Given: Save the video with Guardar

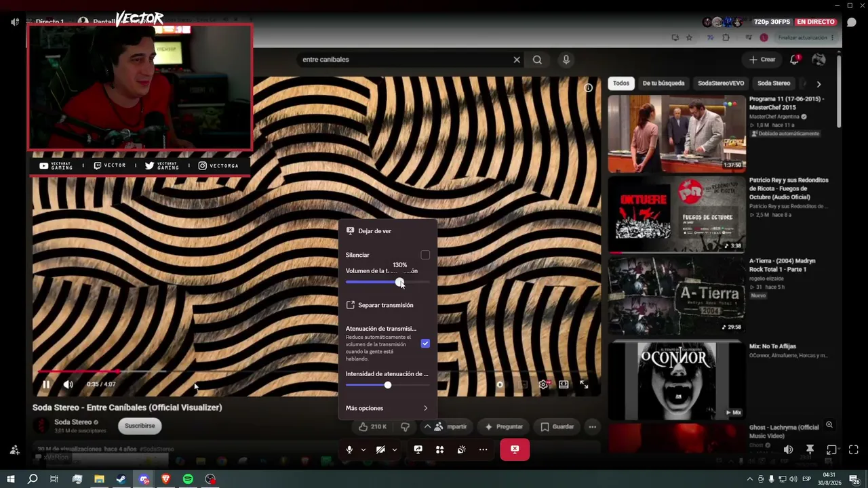Looking at the screenshot, I should tap(557, 426).
